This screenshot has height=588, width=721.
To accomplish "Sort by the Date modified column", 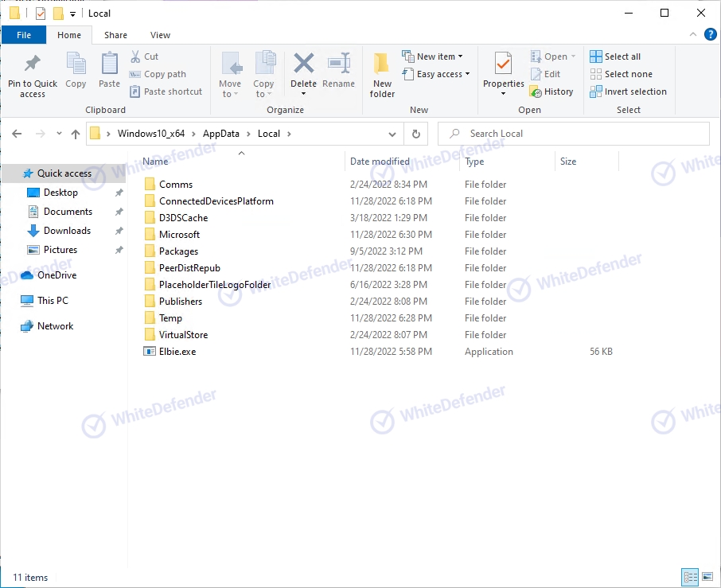I will [380, 162].
